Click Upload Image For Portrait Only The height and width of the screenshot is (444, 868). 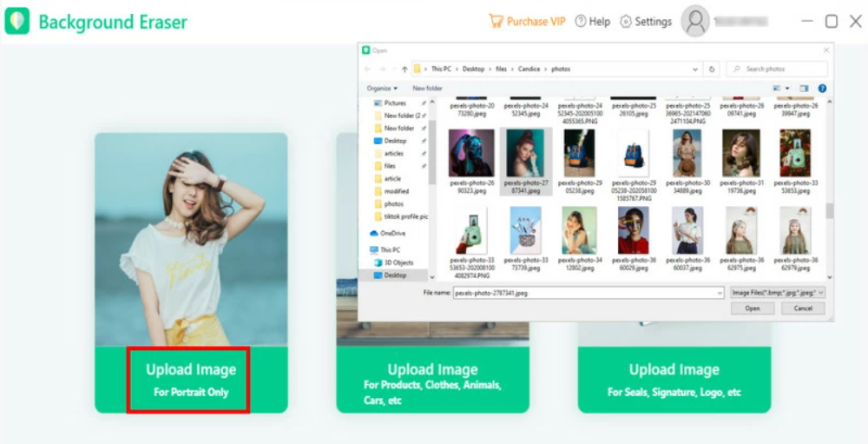click(189, 380)
